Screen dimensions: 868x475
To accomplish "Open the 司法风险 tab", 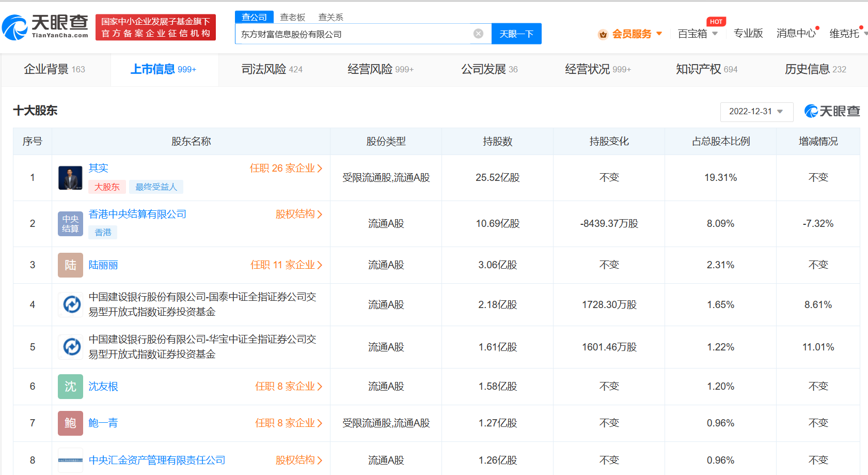I will pos(272,69).
